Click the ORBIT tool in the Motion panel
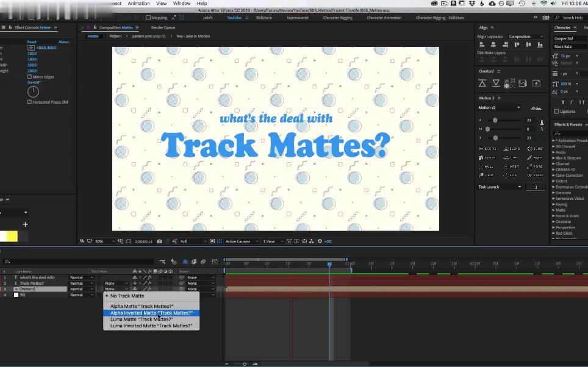588x367 pixels. pos(506,166)
